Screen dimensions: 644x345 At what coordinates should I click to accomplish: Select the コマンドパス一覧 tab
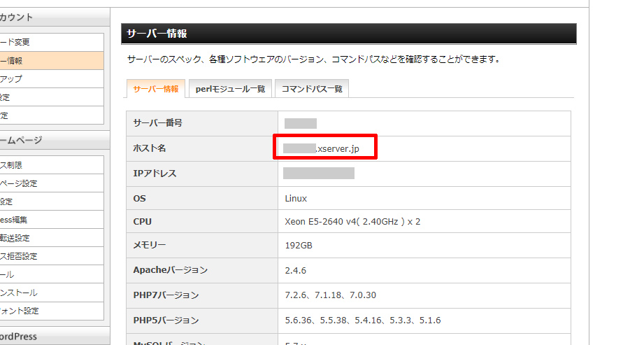click(312, 89)
